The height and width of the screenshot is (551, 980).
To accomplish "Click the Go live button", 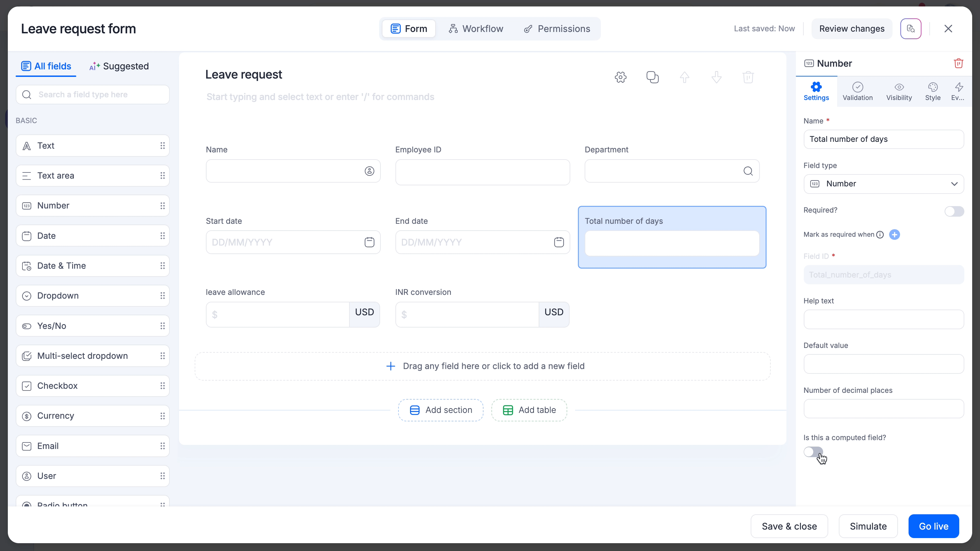I will [x=933, y=526].
